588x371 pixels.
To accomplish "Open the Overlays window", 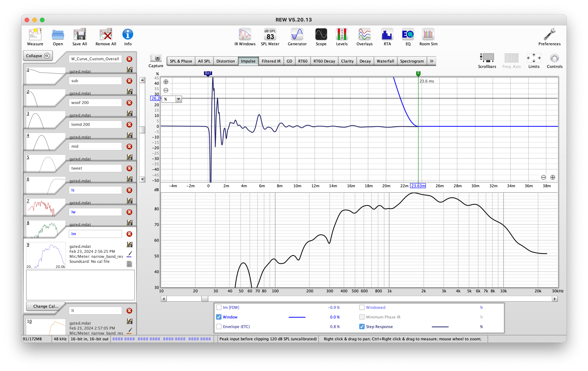I will 364,37.
